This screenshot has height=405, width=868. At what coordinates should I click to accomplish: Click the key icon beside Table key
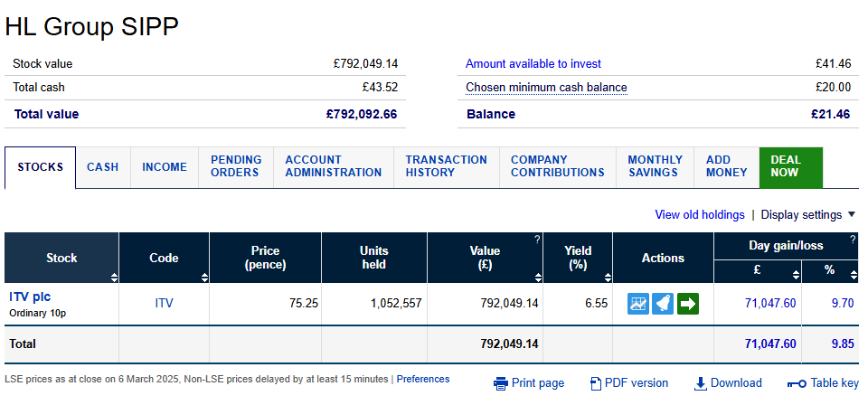pos(797,383)
